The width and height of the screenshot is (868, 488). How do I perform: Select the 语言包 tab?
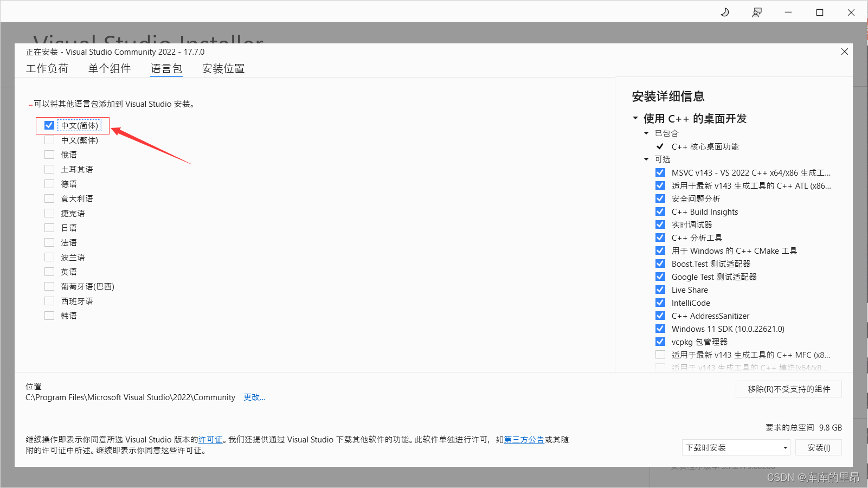tap(166, 69)
